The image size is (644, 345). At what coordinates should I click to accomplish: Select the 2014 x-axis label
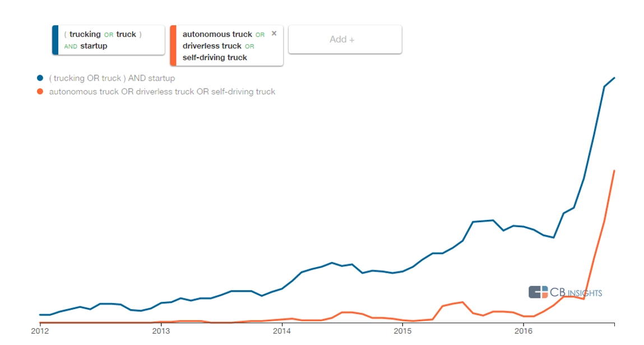point(282,331)
